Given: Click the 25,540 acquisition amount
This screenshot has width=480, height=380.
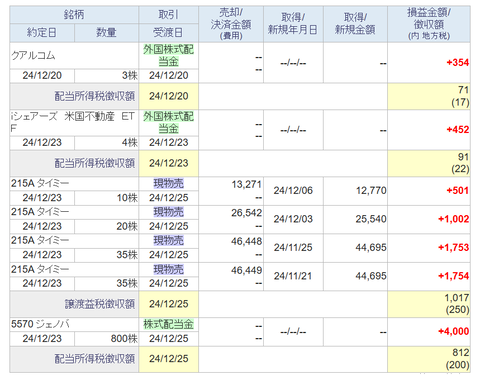Looking at the screenshot, I should click(371, 219).
